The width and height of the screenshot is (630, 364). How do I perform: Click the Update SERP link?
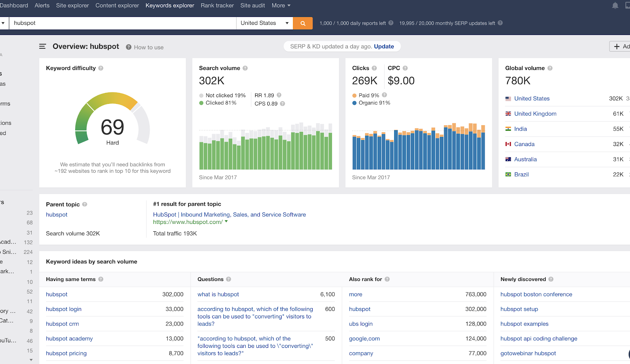384,46
